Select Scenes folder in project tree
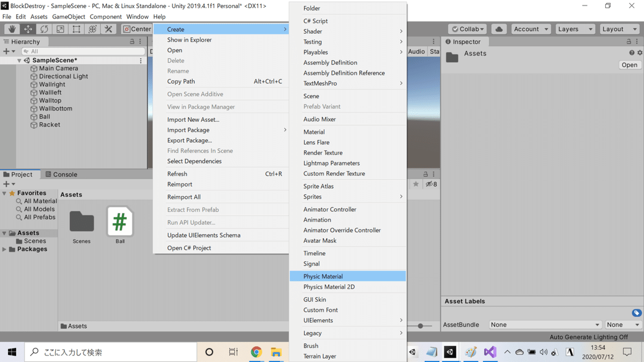Screen dimensions: 644x362 pyautogui.click(x=31, y=241)
